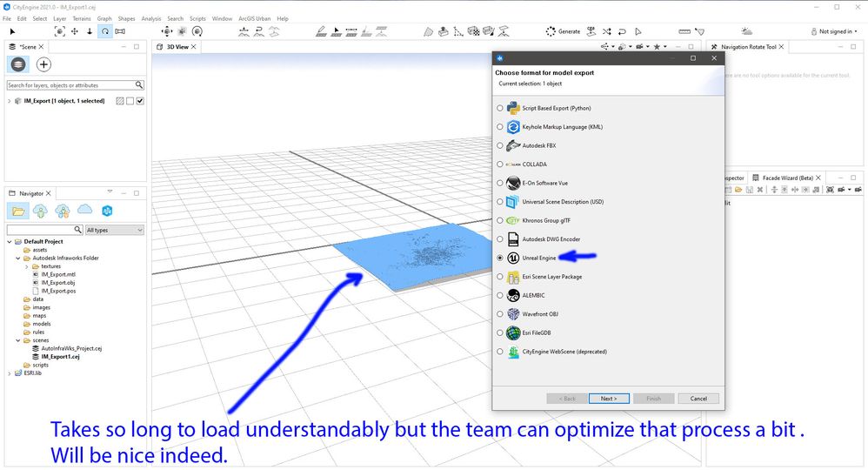The image size is (868, 470).
Task: Select Universal Scene Description (USD) option
Action: tap(500, 202)
